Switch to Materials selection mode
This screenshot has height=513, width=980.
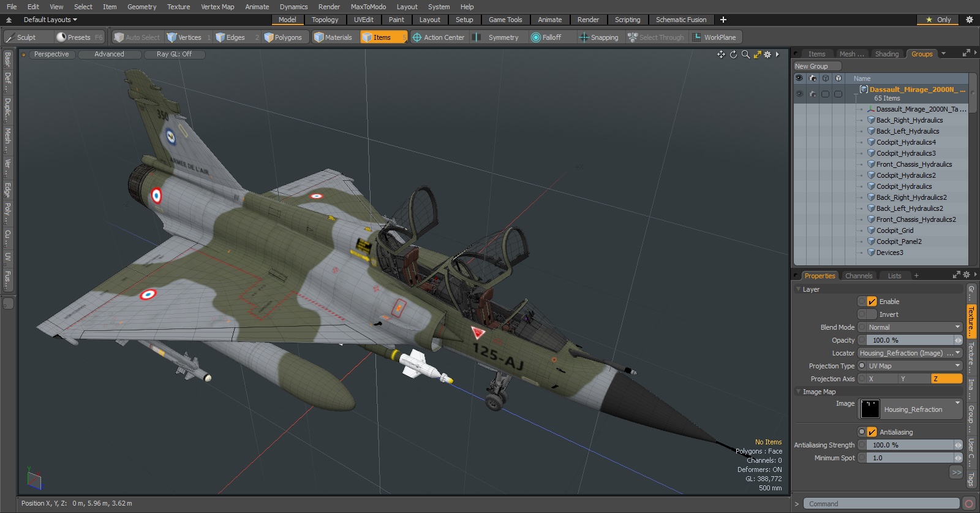coord(333,37)
